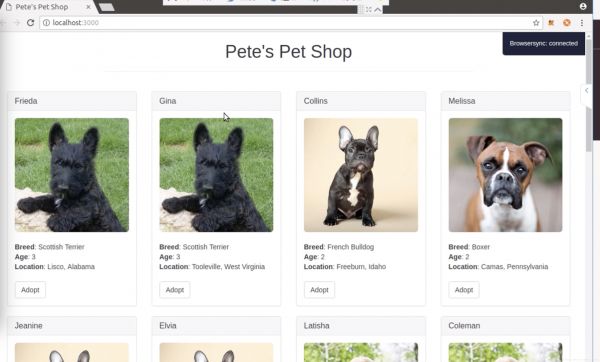Bookmark this page with the star icon

tap(536, 23)
